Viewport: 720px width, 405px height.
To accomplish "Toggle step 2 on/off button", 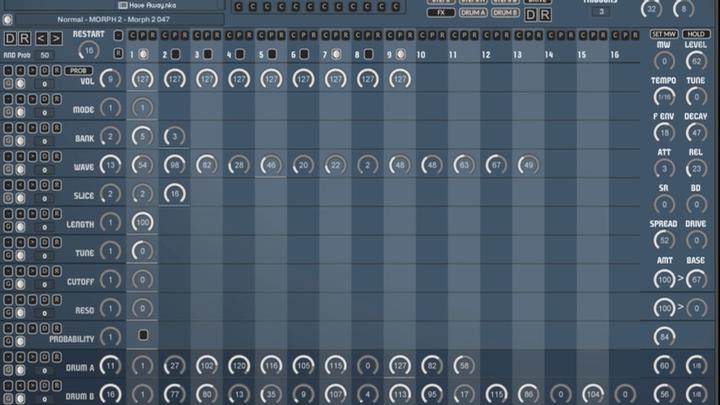I will pyautogui.click(x=175, y=54).
